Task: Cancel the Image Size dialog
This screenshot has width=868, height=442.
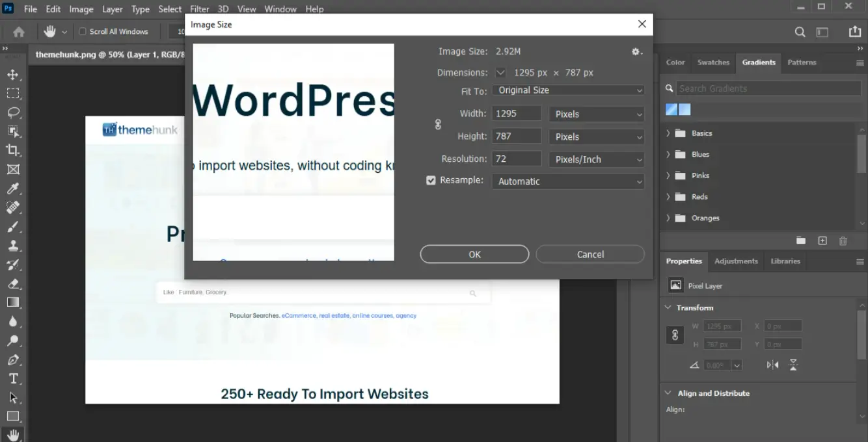Action: (x=590, y=254)
